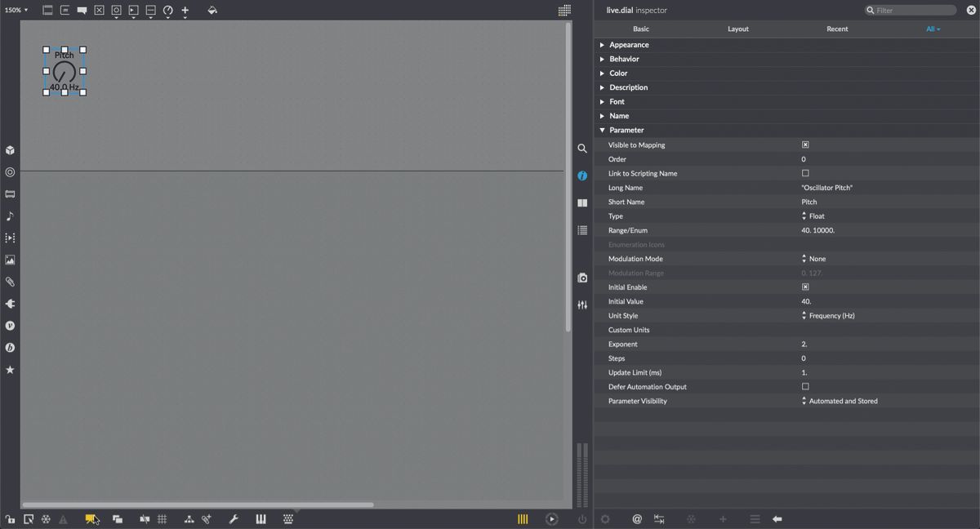Click the Pitch dial in patcher
The height and width of the screenshot is (529, 980).
pyautogui.click(x=65, y=71)
